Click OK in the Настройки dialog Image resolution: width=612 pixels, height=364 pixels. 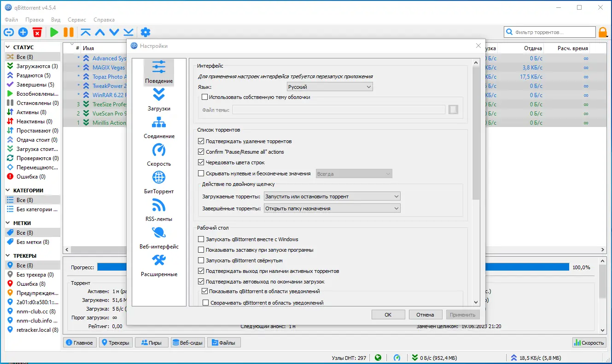click(388, 315)
